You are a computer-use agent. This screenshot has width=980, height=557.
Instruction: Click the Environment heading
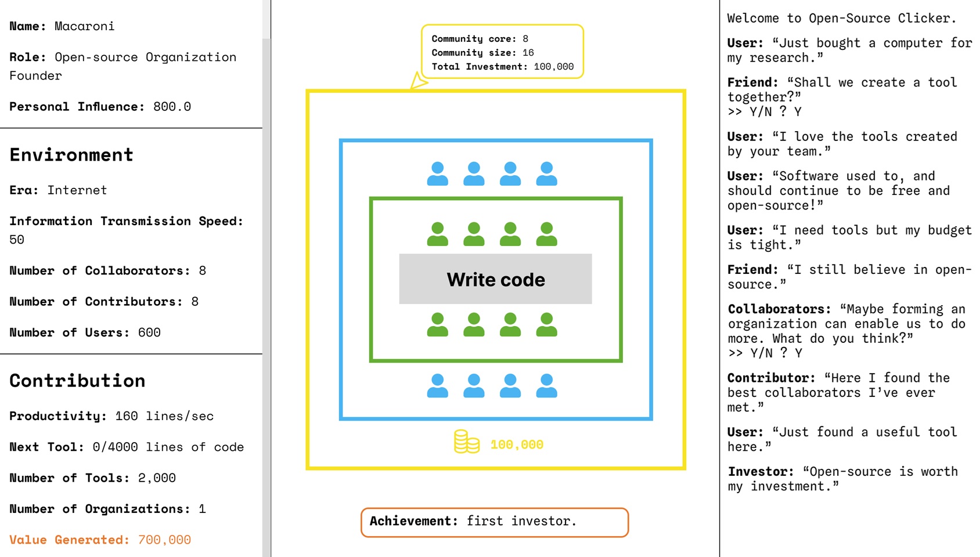tap(71, 155)
